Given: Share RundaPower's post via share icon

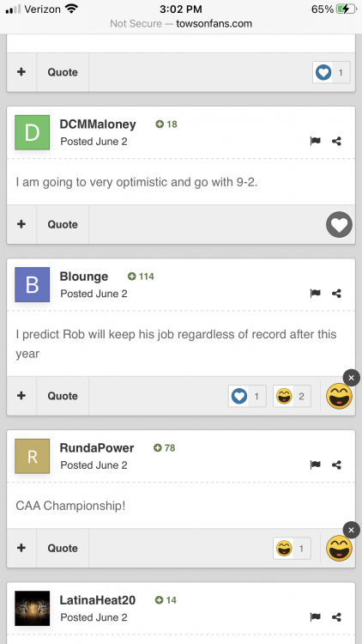Looking at the screenshot, I should pyautogui.click(x=336, y=465).
